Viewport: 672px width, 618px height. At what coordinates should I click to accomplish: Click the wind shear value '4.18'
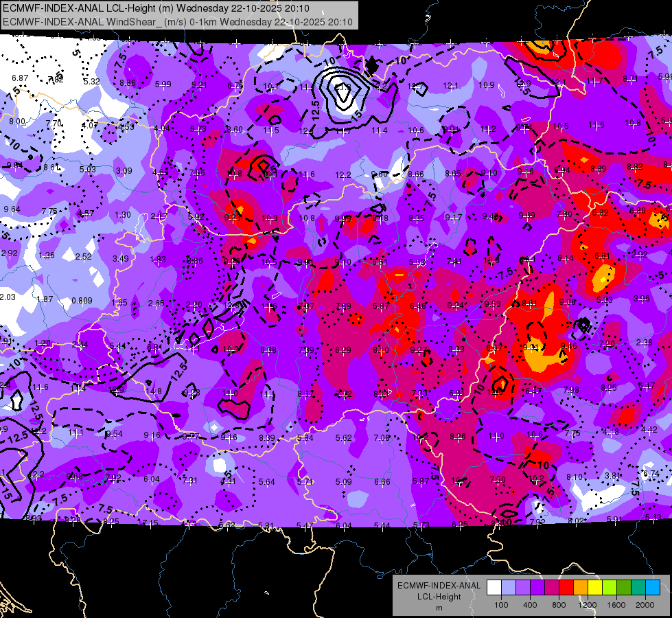[x=610, y=431]
